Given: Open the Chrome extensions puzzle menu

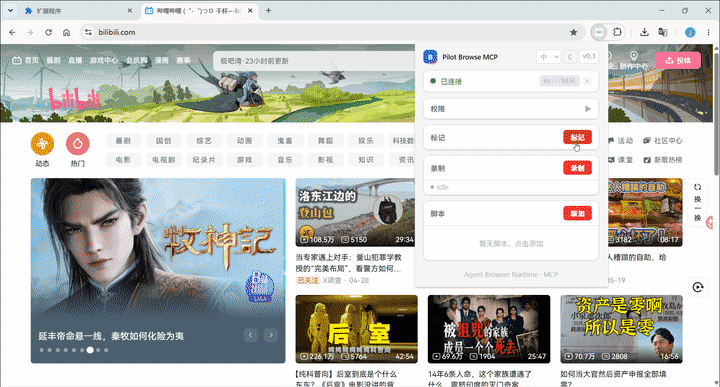Looking at the screenshot, I should 618,32.
